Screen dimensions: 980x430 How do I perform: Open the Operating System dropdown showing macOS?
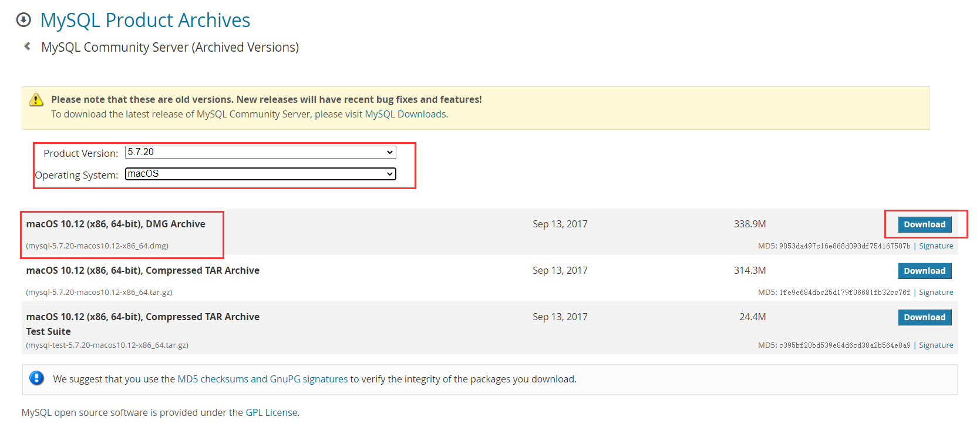pos(260,174)
